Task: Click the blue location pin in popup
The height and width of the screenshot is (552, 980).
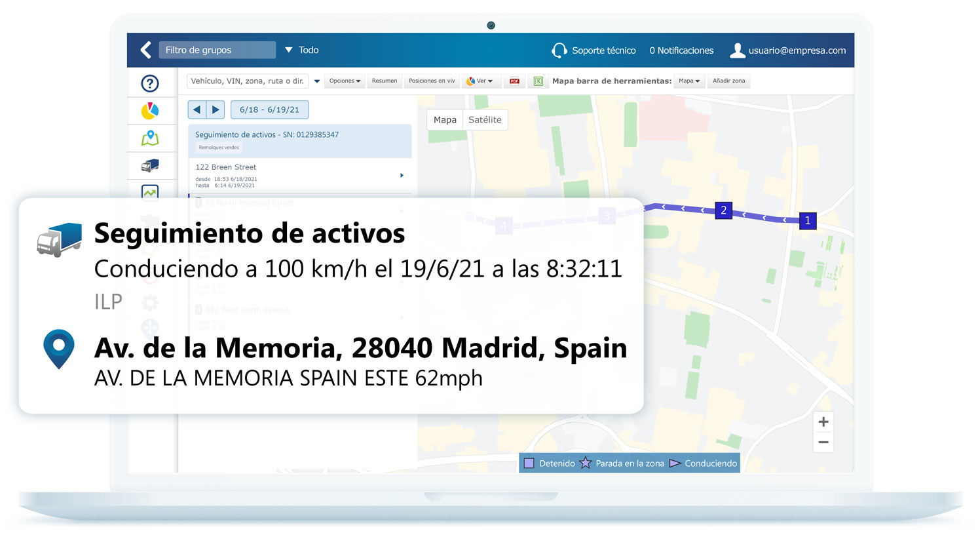Action: (x=59, y=349)
